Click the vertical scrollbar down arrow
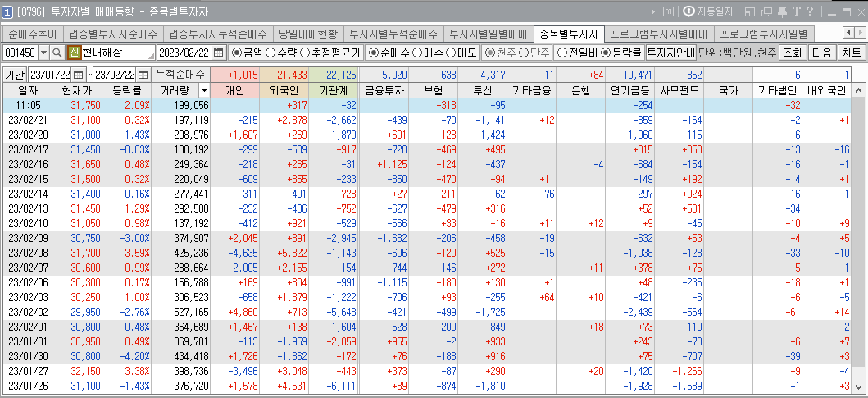Screen dimensions: 868x398 (859, 387)
